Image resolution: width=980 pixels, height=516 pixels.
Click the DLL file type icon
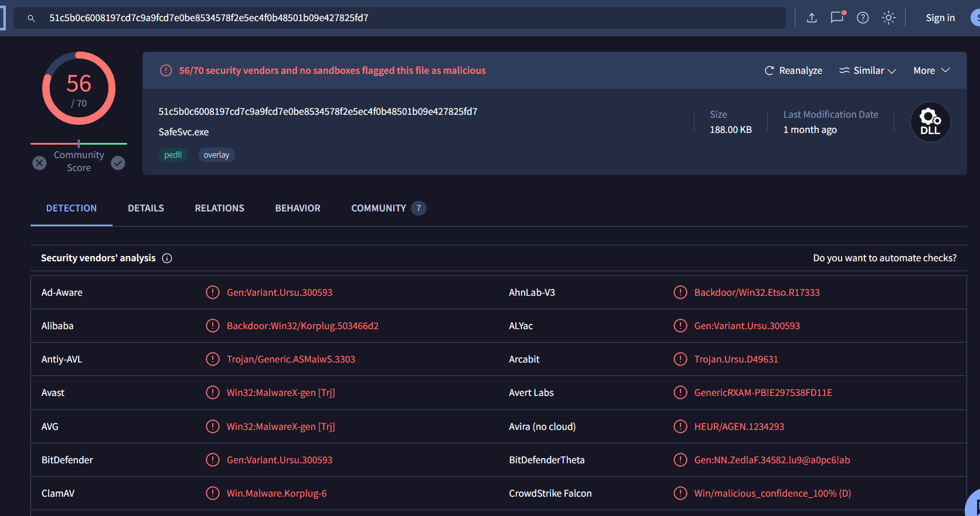(x=930, y=122)
